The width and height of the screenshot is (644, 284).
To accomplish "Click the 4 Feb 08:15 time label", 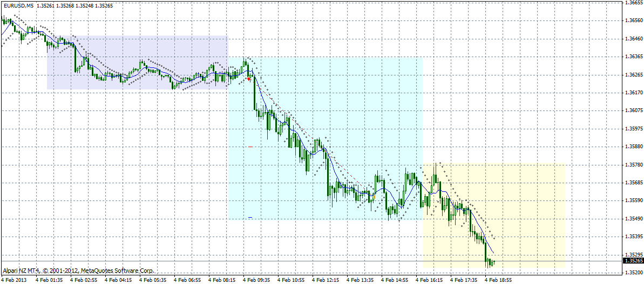I will 221,281.
